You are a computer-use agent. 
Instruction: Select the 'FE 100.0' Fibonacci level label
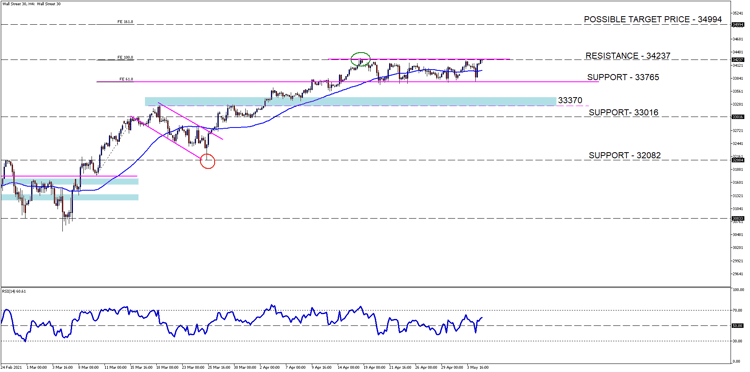point(125,58)
